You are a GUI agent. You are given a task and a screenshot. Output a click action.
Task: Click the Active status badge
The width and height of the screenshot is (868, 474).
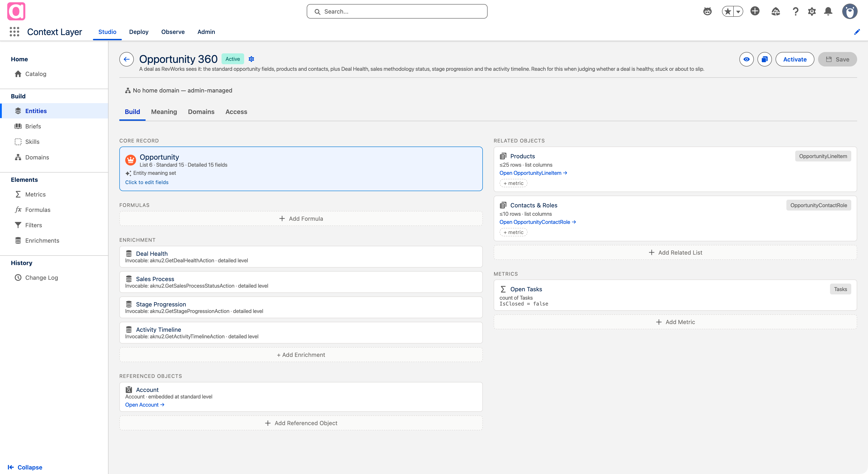coord(233,59)
